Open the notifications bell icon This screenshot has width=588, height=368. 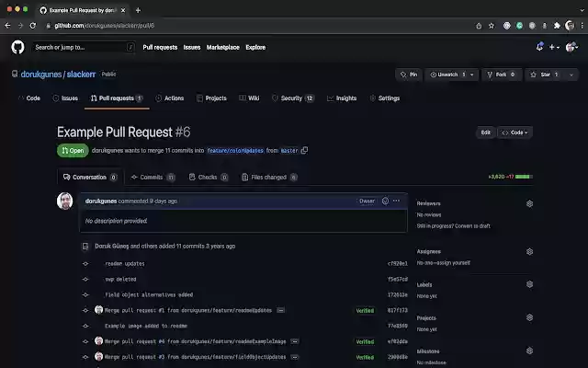[x=539, y=47]
